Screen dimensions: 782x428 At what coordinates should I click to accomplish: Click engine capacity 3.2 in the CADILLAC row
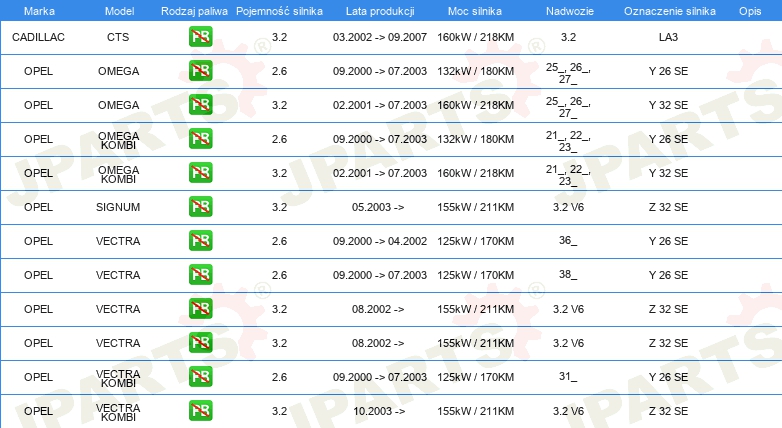(x=279, y=37)
